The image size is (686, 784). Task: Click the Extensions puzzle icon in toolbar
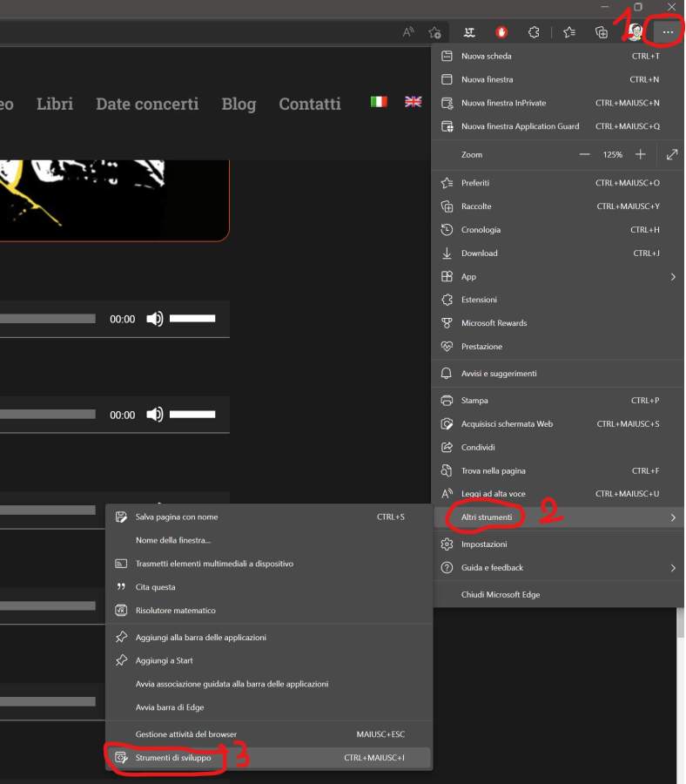[x=534, y=32]
